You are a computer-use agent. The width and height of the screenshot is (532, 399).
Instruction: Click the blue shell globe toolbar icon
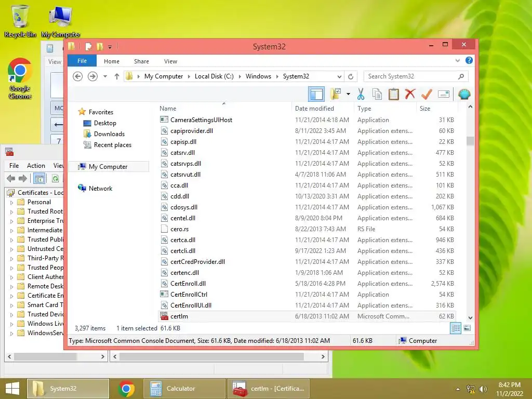pyautogui.click(x=464, y=94)
